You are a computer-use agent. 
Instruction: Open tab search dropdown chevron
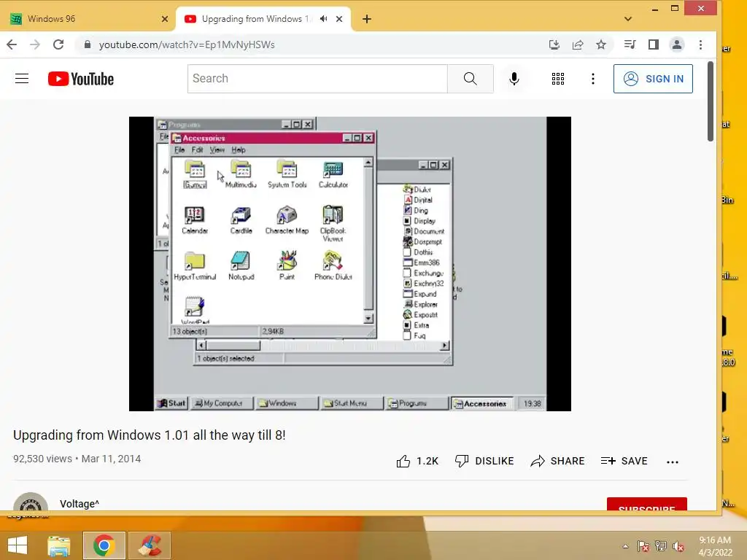coord(628,19)
